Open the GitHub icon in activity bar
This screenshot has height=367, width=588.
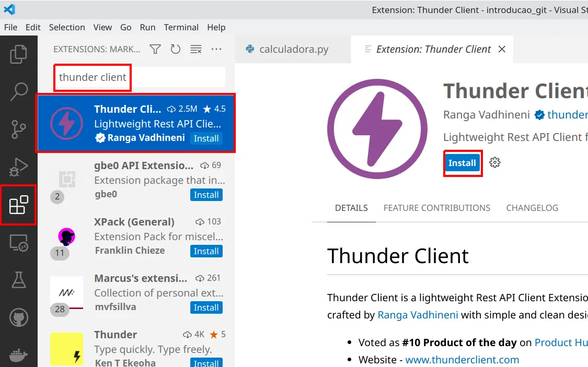click(18, 317)
